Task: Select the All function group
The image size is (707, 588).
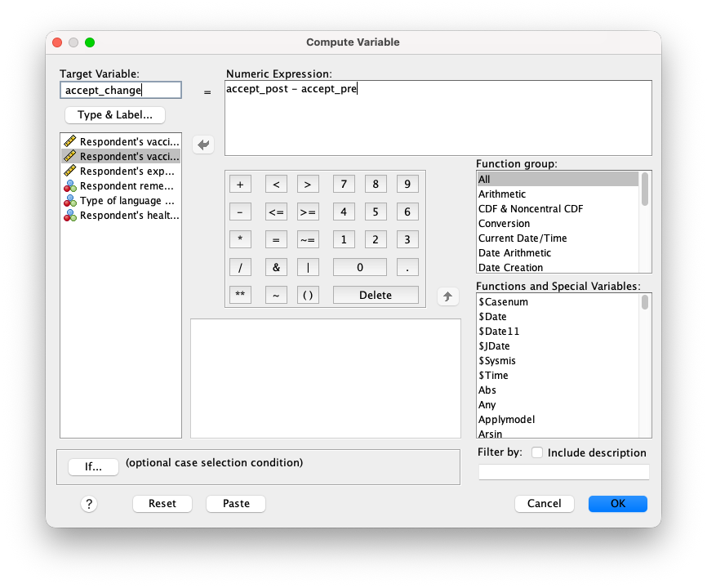Action: (558, 179)
